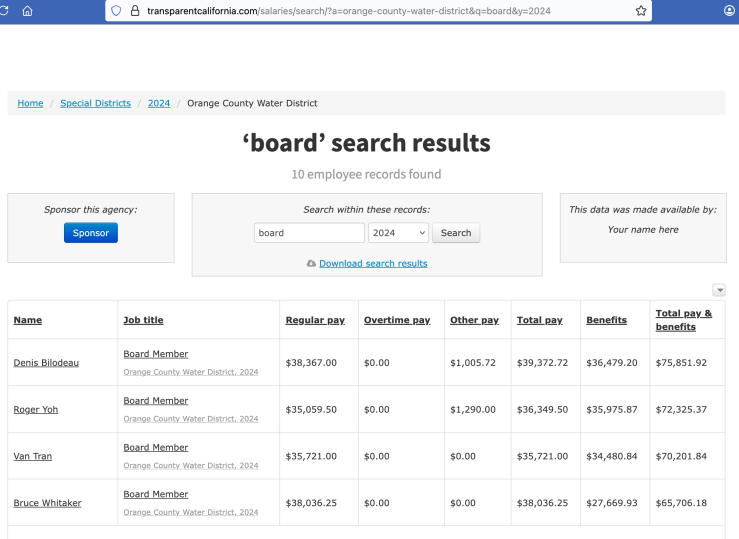
Task: Sort by Regular pay column header
Action: click(x=315, y=320)
